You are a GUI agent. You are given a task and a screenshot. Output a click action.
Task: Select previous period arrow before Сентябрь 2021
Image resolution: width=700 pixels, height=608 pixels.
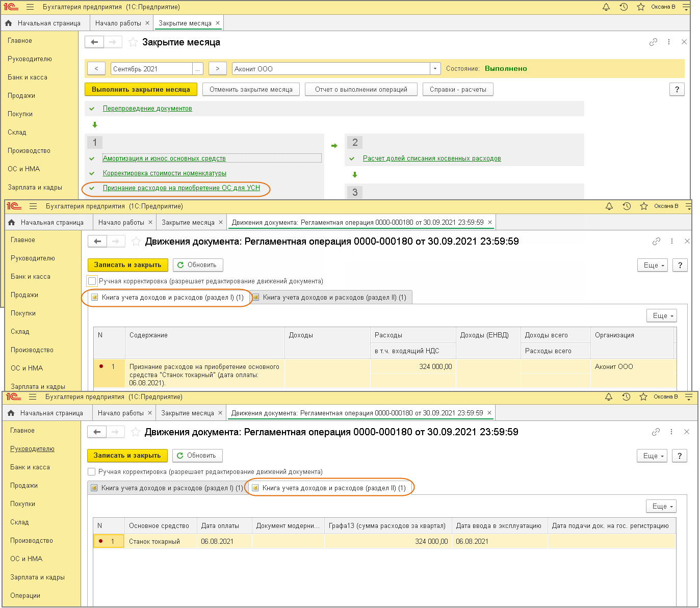pos(96,69)
